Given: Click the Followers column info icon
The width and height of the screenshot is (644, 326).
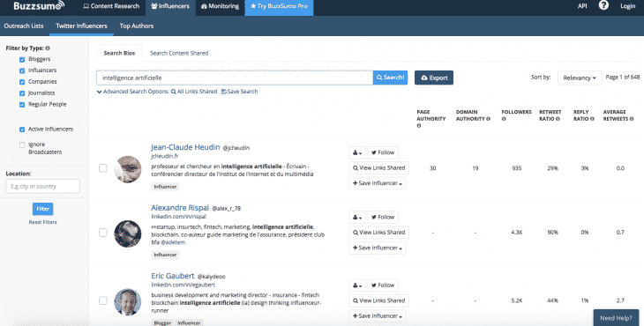Looking at the screenshot, I should [504, 119].
